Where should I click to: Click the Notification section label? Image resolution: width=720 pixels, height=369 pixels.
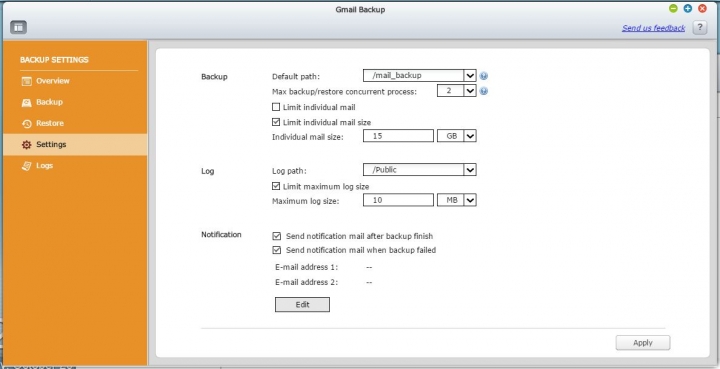coord(221,235)
